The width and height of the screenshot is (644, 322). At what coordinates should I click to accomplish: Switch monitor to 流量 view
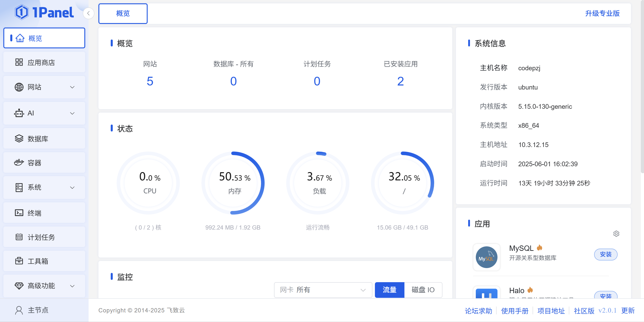[389, 290]
